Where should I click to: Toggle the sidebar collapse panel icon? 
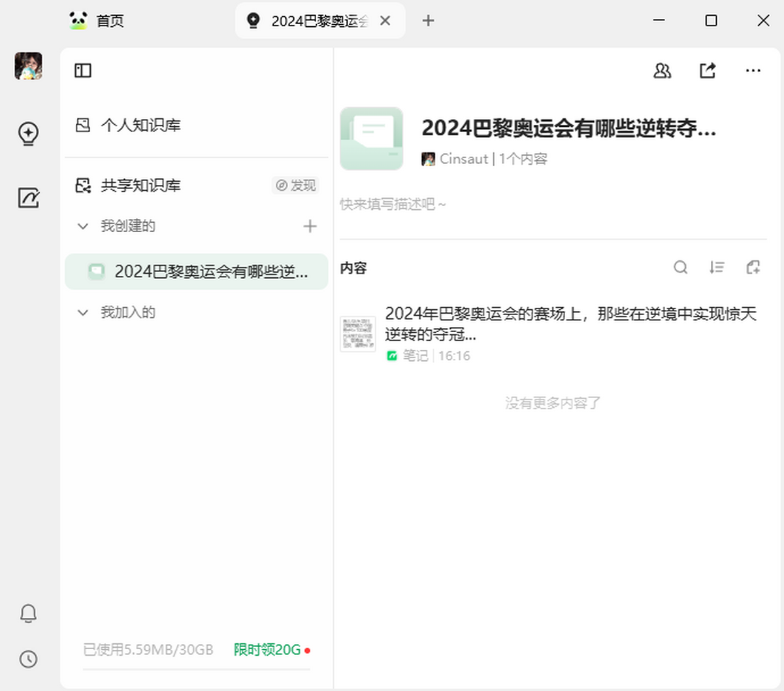[x=83, y=71]
